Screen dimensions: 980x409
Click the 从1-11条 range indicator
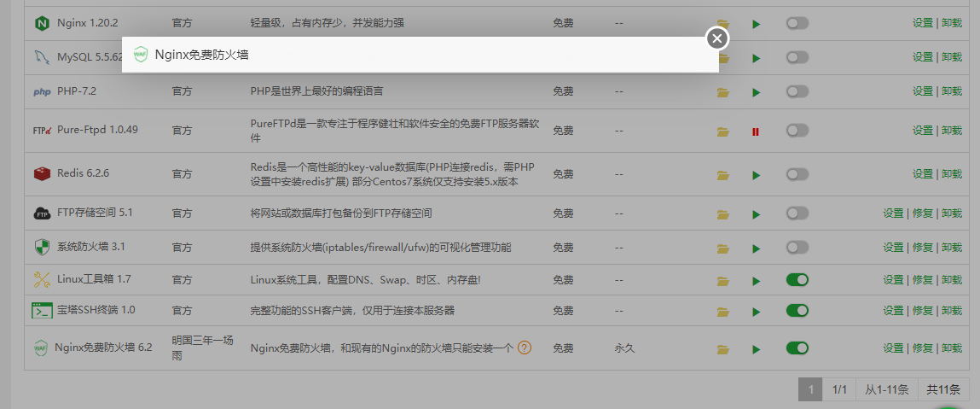pyautogui.click(x=887, y=389)
